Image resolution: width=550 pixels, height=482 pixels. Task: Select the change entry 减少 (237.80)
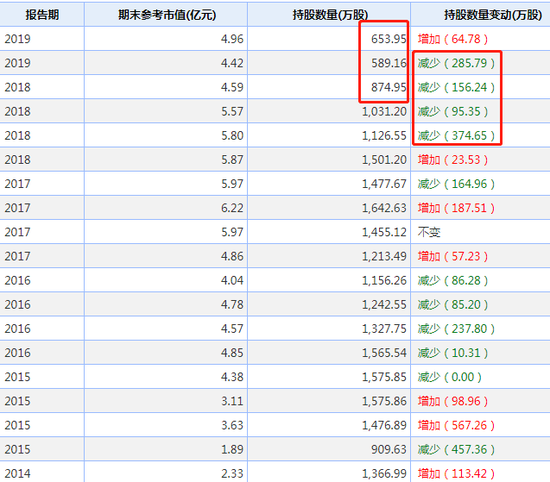click(x=456, y=329)
